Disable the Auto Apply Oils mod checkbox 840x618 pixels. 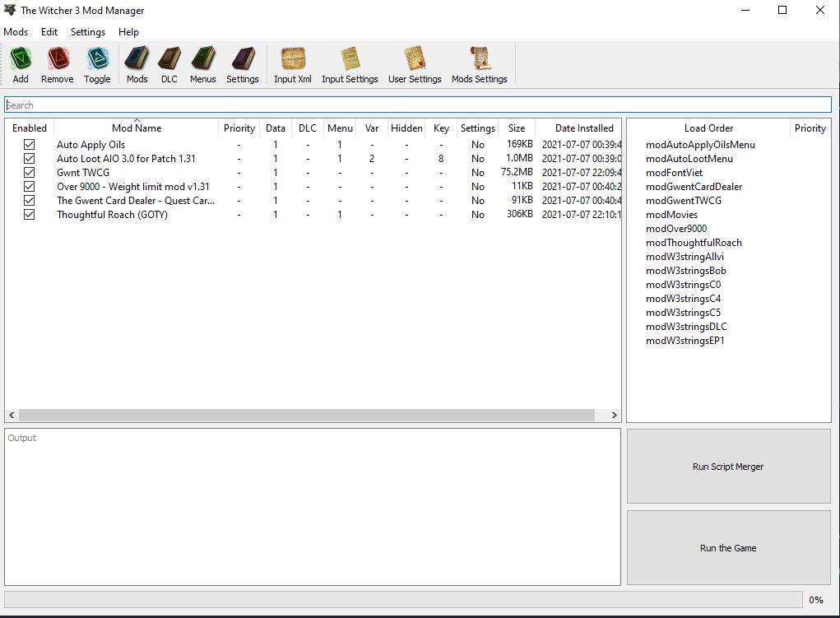coord(30,145)
